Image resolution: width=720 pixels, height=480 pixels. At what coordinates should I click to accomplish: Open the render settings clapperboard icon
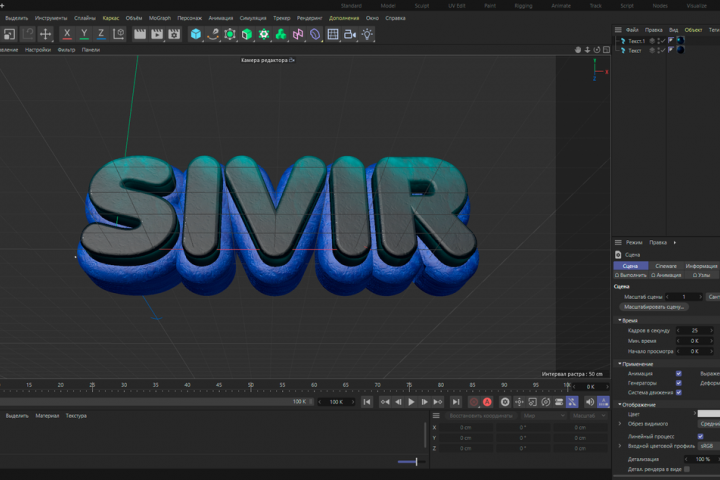pyautogui.click(x=174, y=34)
